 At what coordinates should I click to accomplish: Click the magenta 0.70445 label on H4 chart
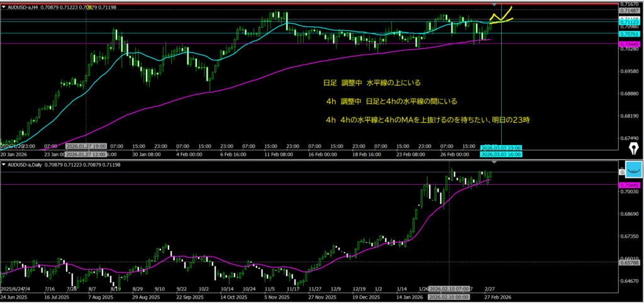click(629, 43)
